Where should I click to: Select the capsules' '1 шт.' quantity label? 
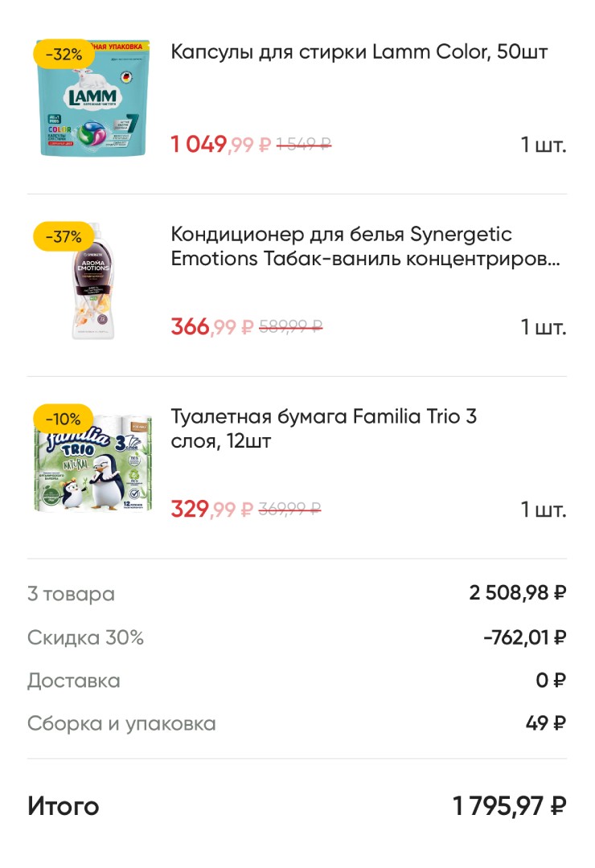(x=543, y=145)
